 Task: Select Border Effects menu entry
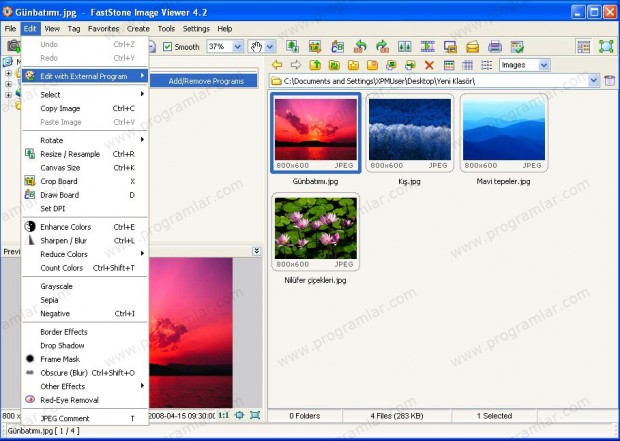tap(85, 331)
